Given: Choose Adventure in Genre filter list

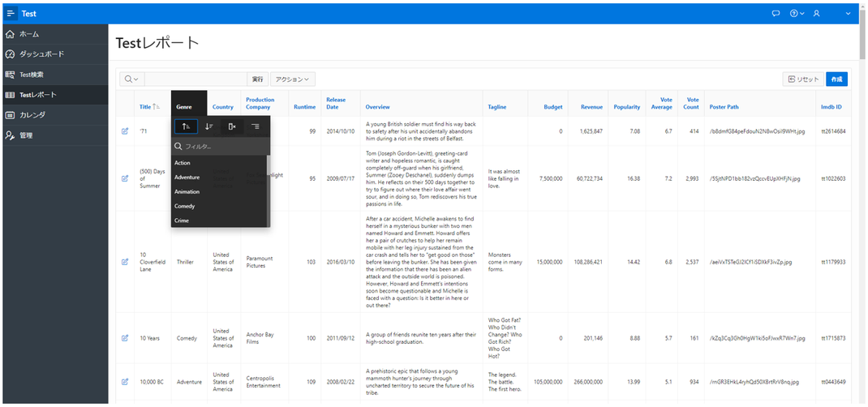Looking at the screenshot, I should click(219, 177).
